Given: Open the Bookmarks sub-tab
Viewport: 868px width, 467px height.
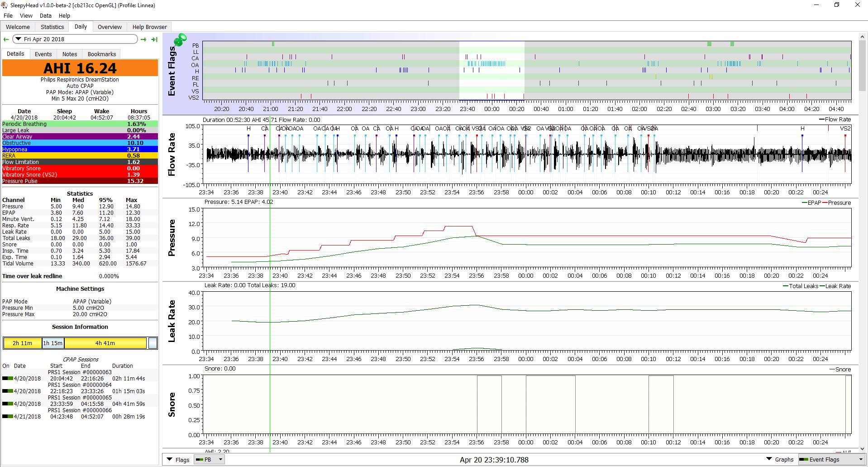Looking at the screenshot, I should (102, 54).
